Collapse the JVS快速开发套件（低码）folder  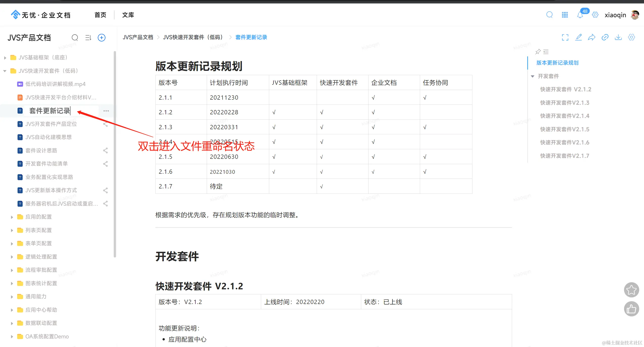tap(5, 71)
